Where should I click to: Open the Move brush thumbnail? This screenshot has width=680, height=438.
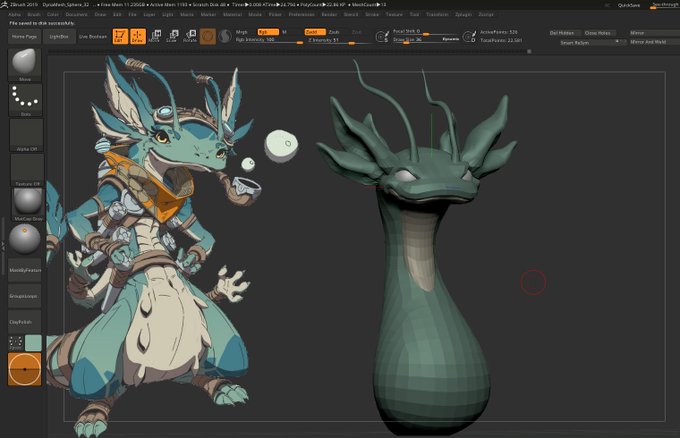(x=25, y=65)
